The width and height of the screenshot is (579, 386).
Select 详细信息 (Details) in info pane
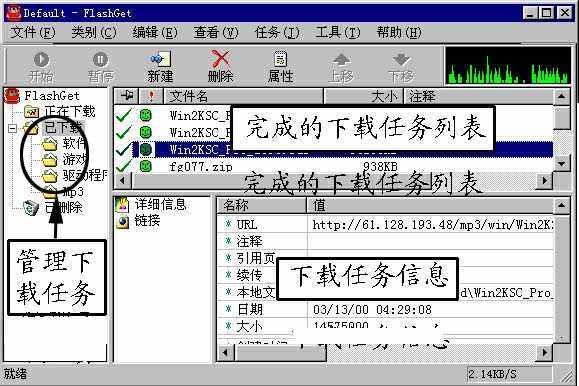coord(160,204)
